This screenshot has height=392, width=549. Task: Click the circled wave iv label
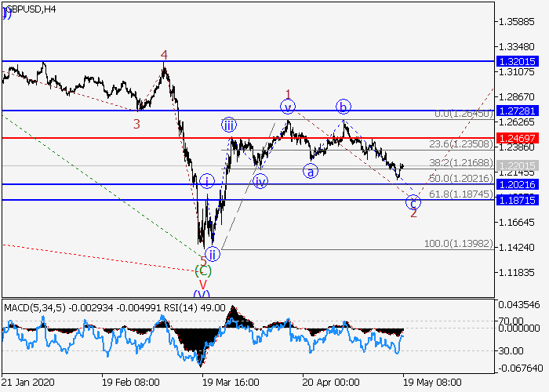point(260,181)
